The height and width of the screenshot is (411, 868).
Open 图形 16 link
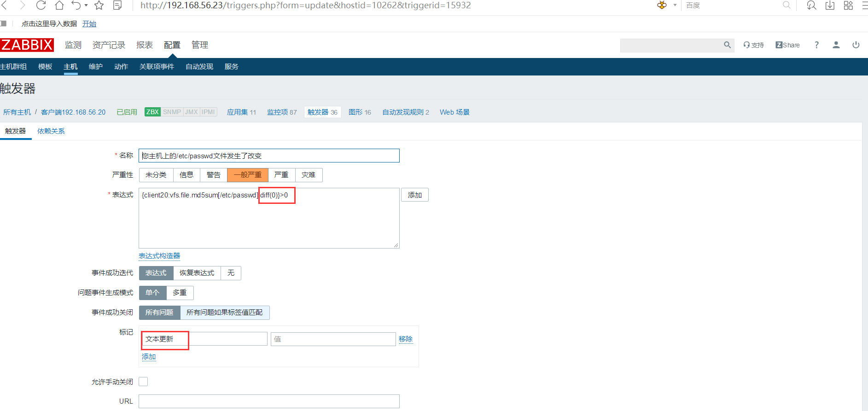(x=360, y=112)
